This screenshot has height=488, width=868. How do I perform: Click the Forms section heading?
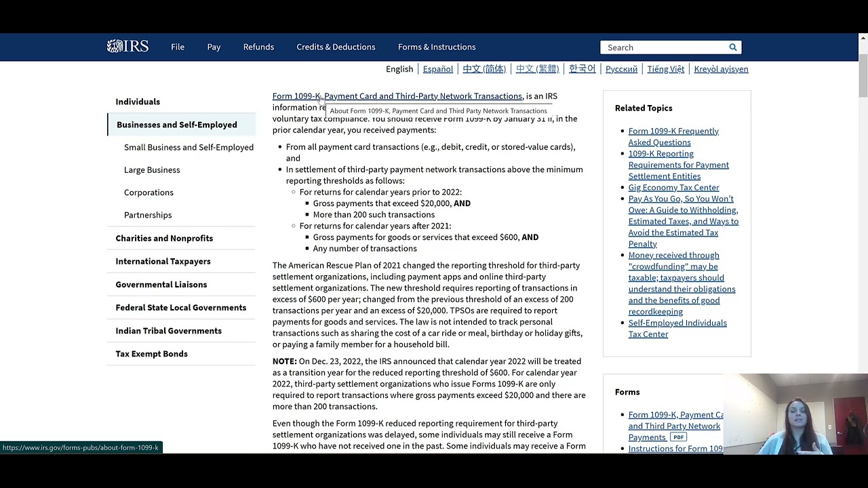coord(627,392)
